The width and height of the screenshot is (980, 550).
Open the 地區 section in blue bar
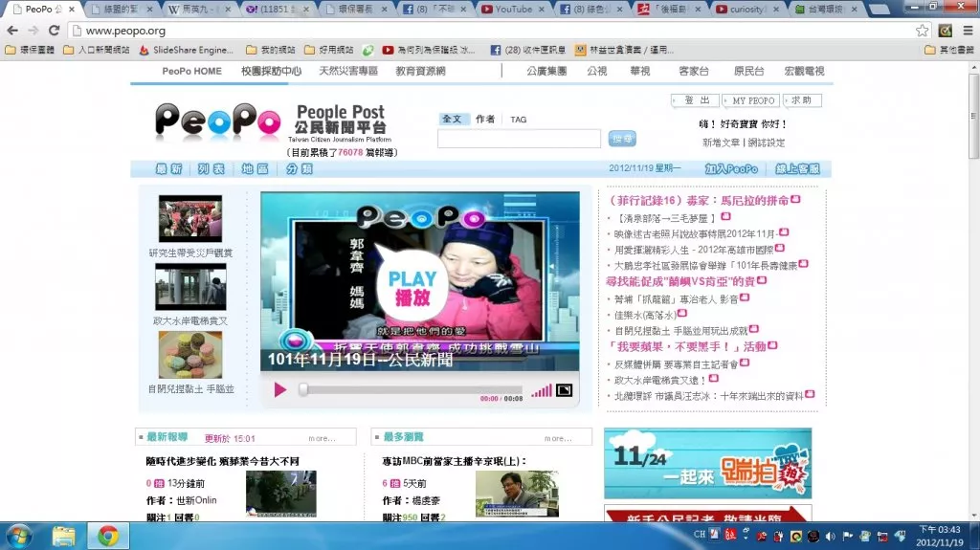tap(255, 168)
